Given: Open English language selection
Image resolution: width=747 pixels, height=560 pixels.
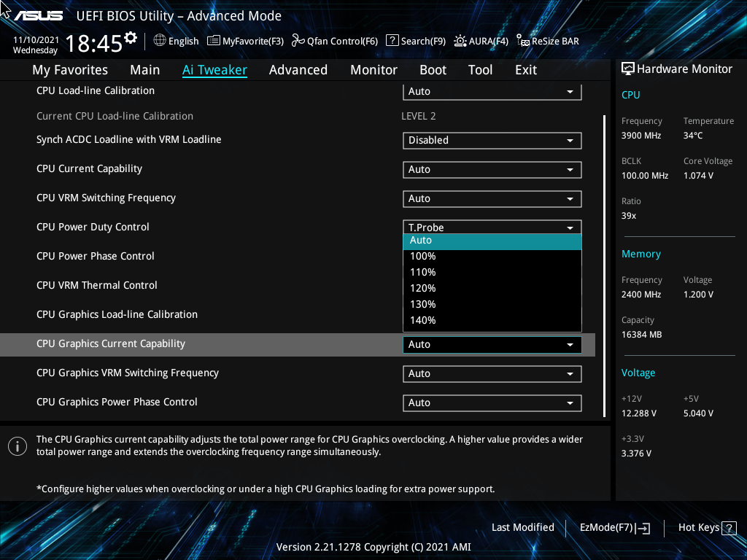Looking at the screenshot, I should coord(177,41).
